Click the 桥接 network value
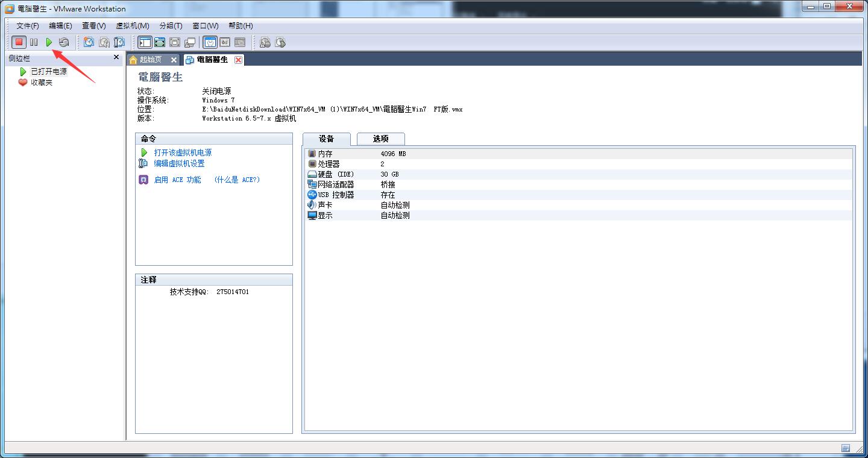 click(x=388, y=184)
